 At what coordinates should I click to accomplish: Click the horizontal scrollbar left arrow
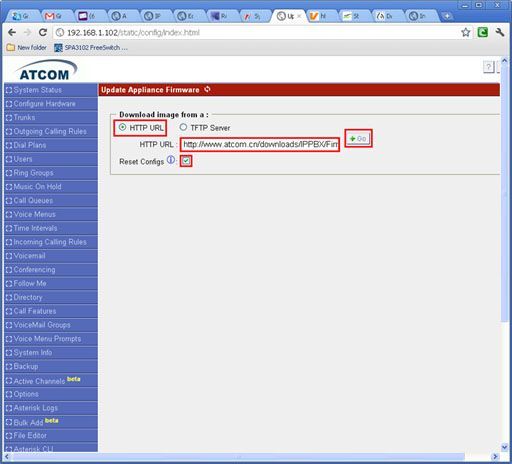click(x=6, y=457)
